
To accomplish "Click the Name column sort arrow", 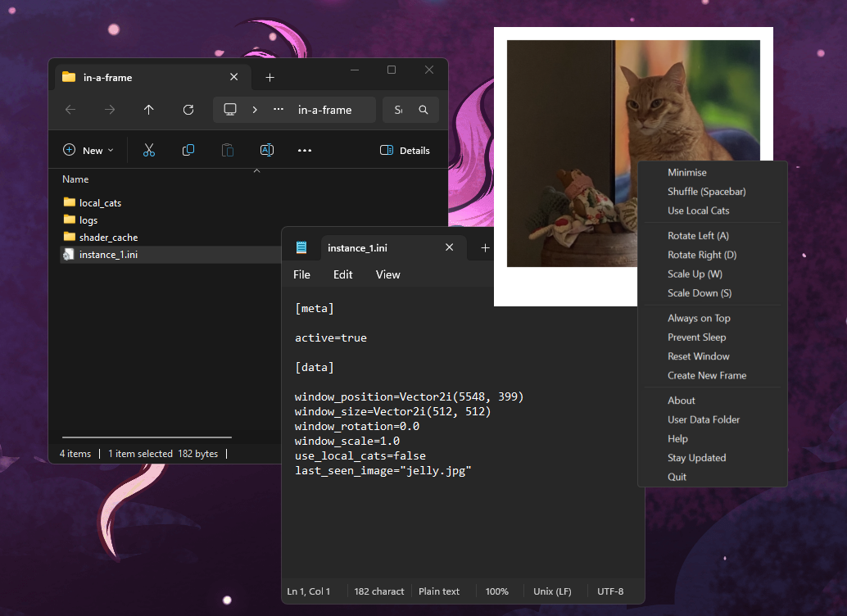I will pyautogui.click(x=257, y=170).
